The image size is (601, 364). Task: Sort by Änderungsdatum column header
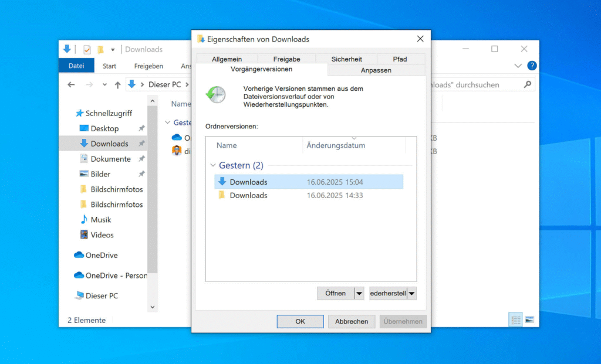point(336,145)
